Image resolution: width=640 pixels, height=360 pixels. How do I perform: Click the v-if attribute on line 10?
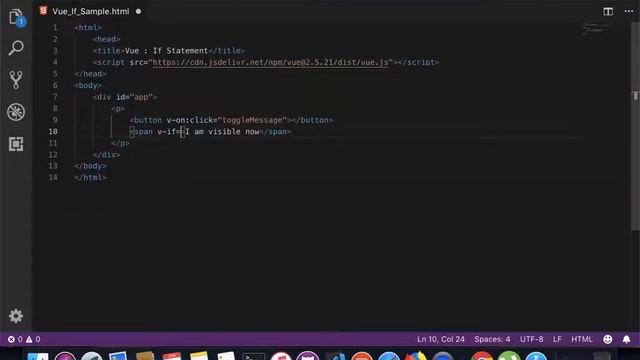point(167,131)
